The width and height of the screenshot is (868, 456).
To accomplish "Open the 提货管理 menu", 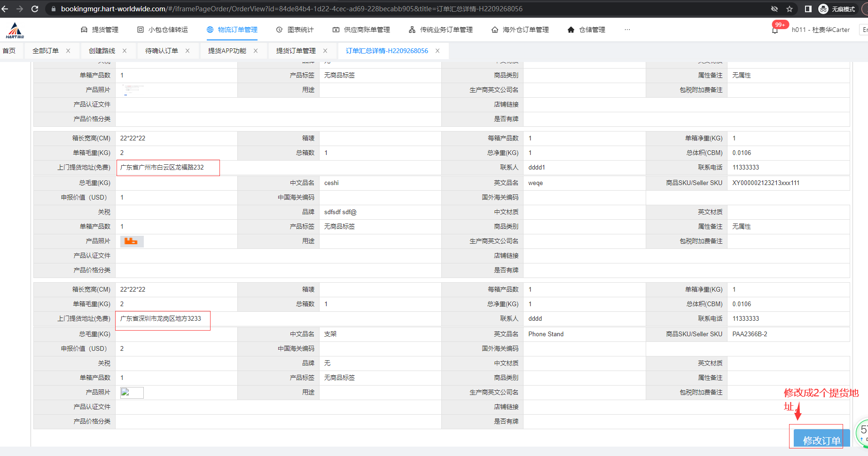I will tap(100, 30).
